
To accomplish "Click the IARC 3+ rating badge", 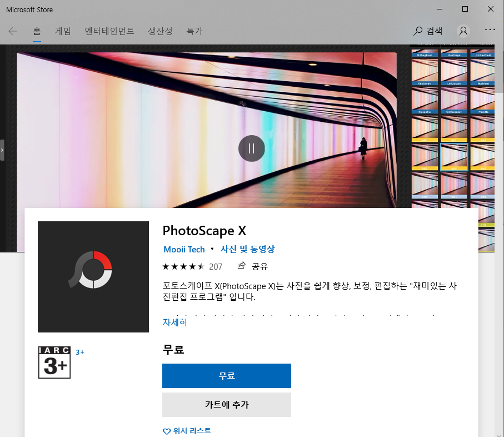I will click(54, 362).
